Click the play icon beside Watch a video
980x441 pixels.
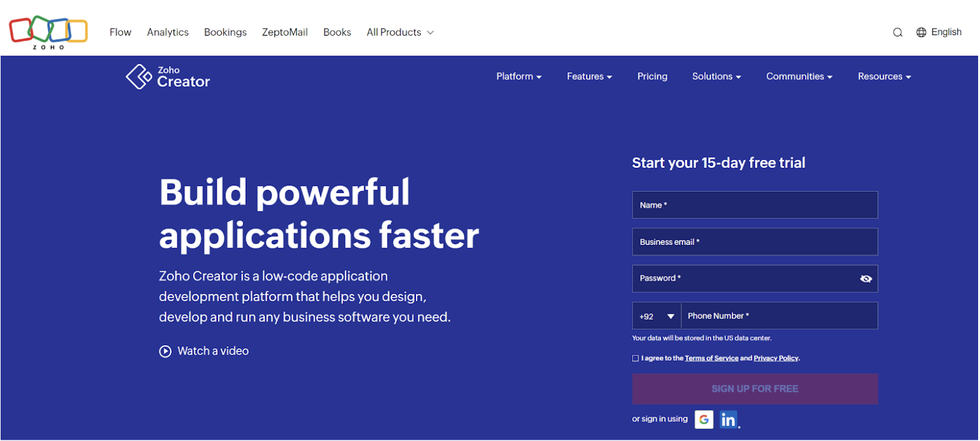point(165,351)
